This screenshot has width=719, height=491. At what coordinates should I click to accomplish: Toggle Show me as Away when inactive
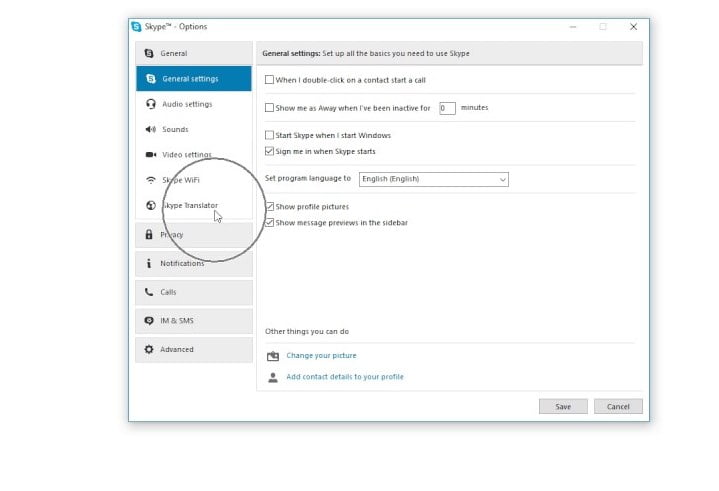coord(269,108)
